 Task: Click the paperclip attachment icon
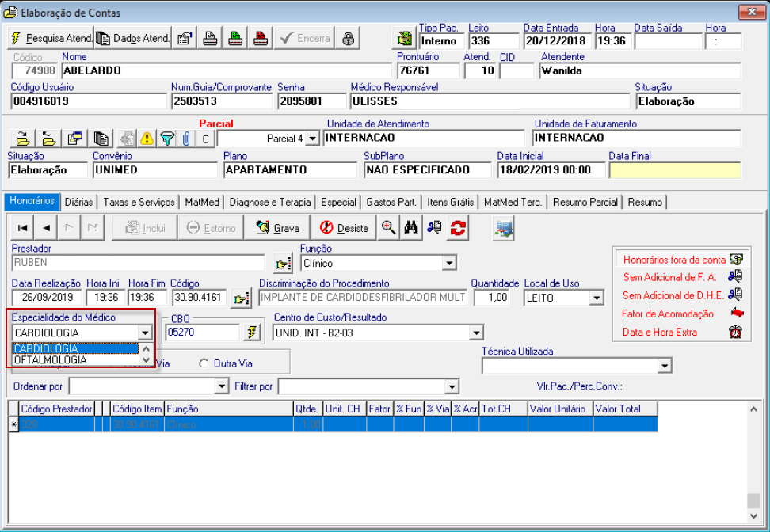point(186,139)
